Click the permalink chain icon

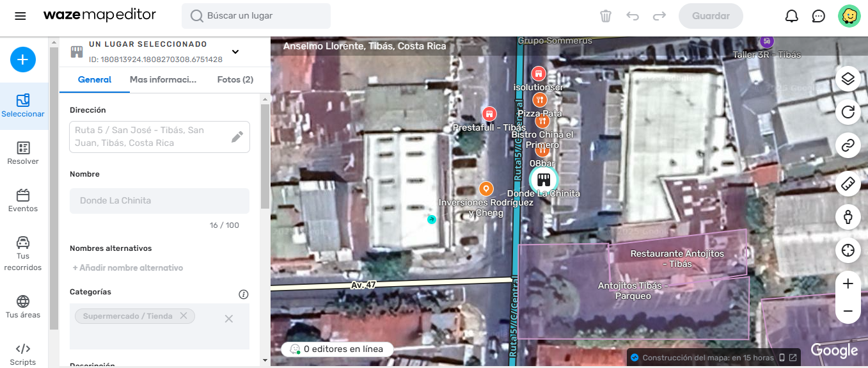(x=848, y=146)
